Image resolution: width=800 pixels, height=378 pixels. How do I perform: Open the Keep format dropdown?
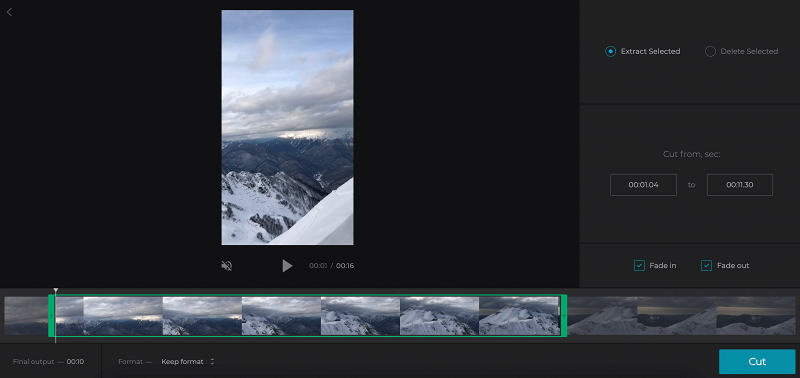[188, 362]
